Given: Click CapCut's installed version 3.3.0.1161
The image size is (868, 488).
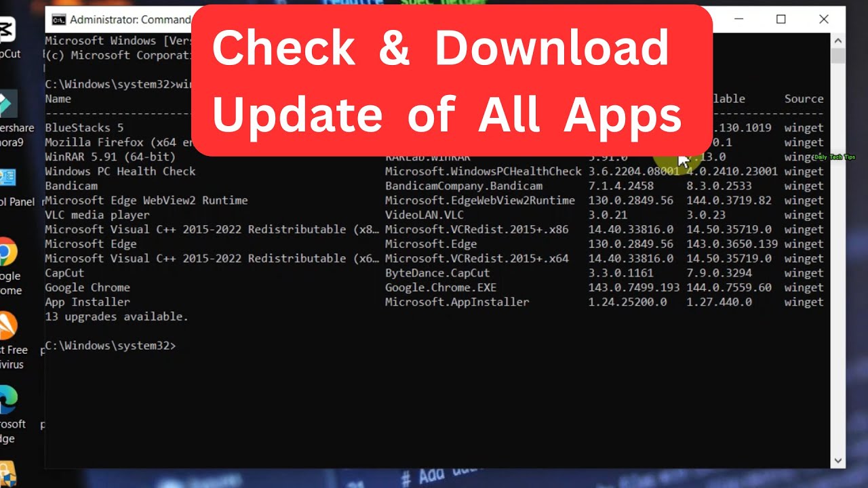Looking at the screenshot, I should (621, 273).
